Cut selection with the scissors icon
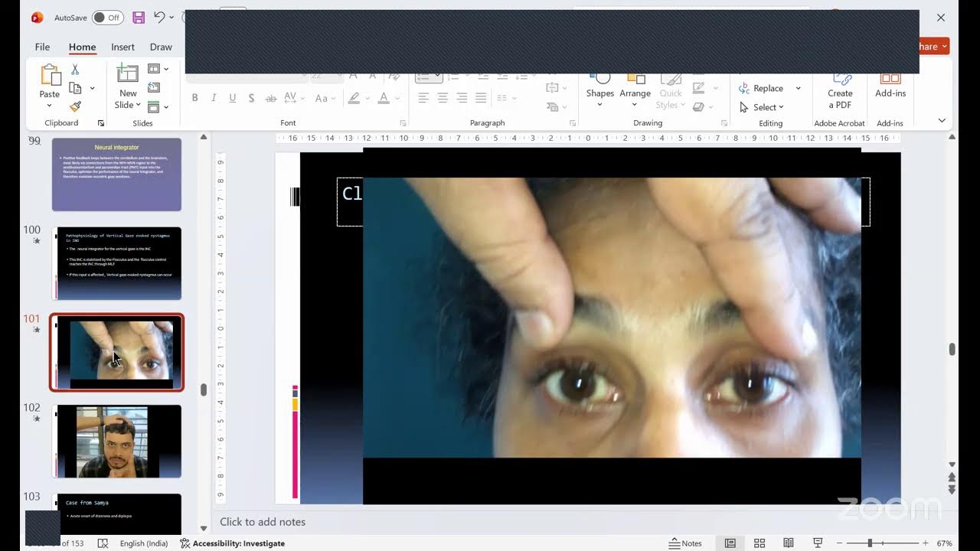Viewport: 980px width, 551px height. (x=75, y=70)
